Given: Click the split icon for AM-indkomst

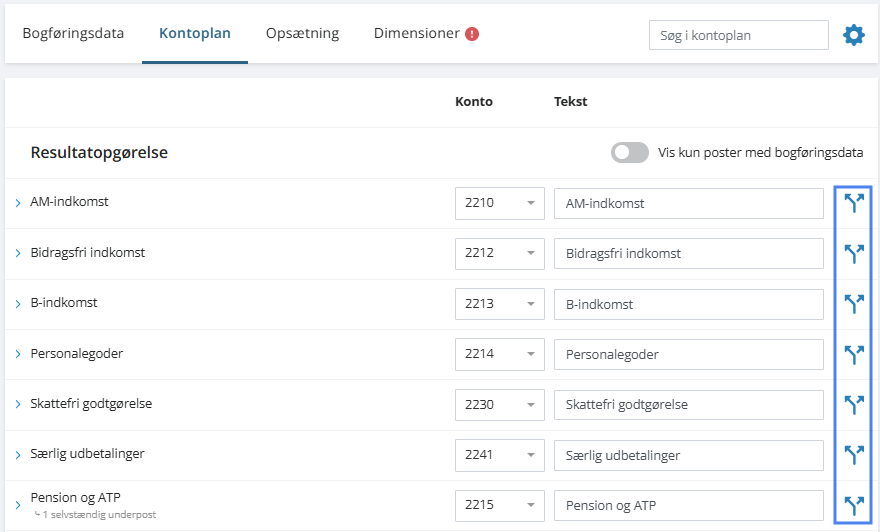Looking at the screenshot, I should (x=854, y=203).
